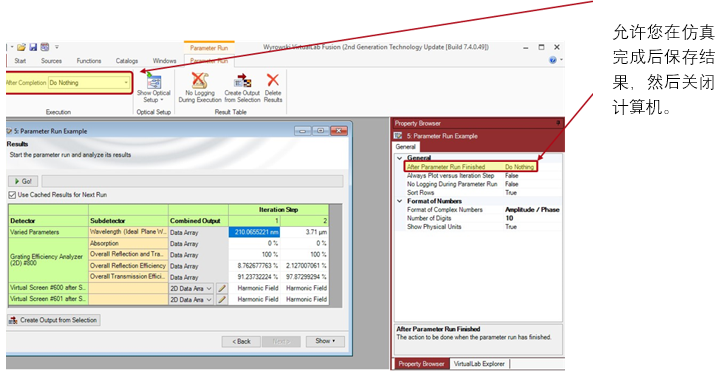
Task: Open the Catalogs ribbon tab
Action: pyautogui.click(x=126, y=61)
